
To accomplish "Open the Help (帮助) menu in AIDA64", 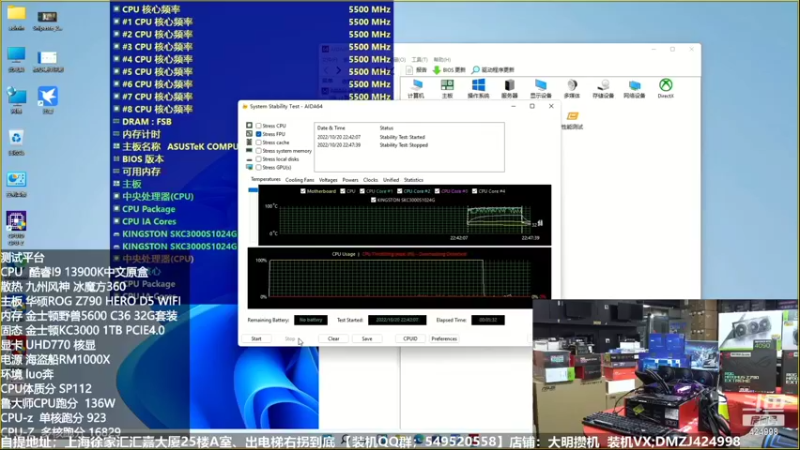I will click(x=442, y=60).
